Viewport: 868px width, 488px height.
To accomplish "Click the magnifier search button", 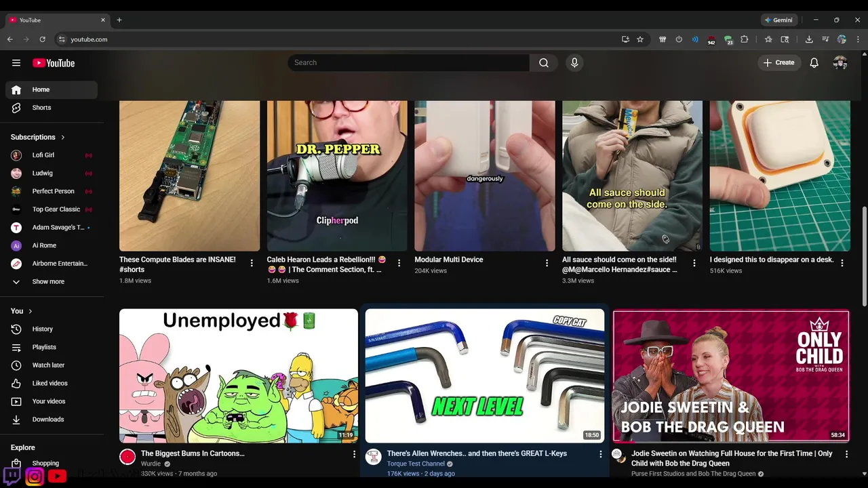I will click(x=544, y=63).
